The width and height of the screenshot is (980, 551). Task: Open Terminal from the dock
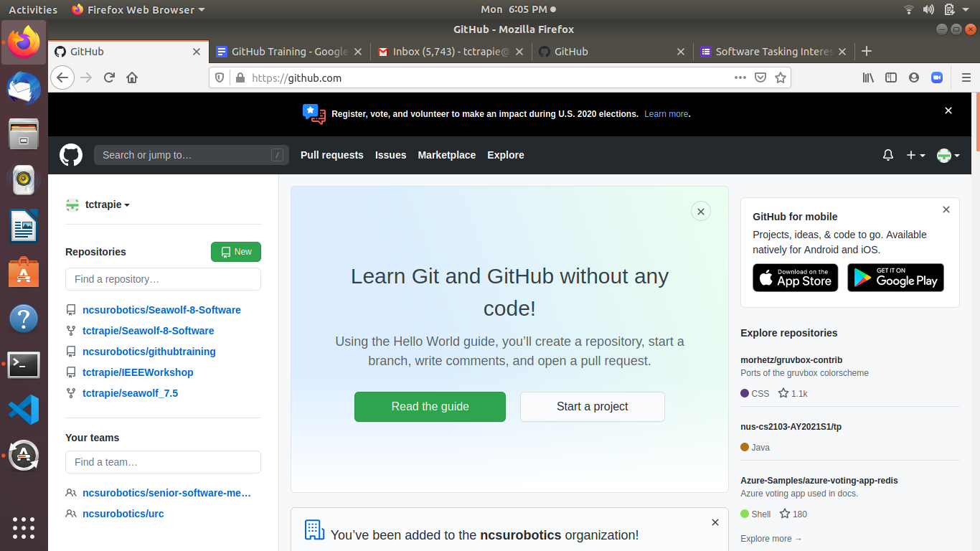pyautogui.click(x=24, y=365)
